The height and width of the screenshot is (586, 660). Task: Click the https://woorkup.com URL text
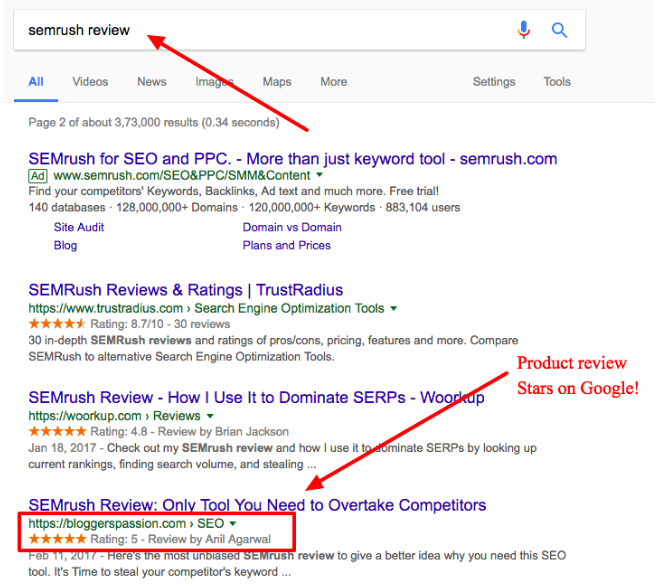tap(85, 416)
